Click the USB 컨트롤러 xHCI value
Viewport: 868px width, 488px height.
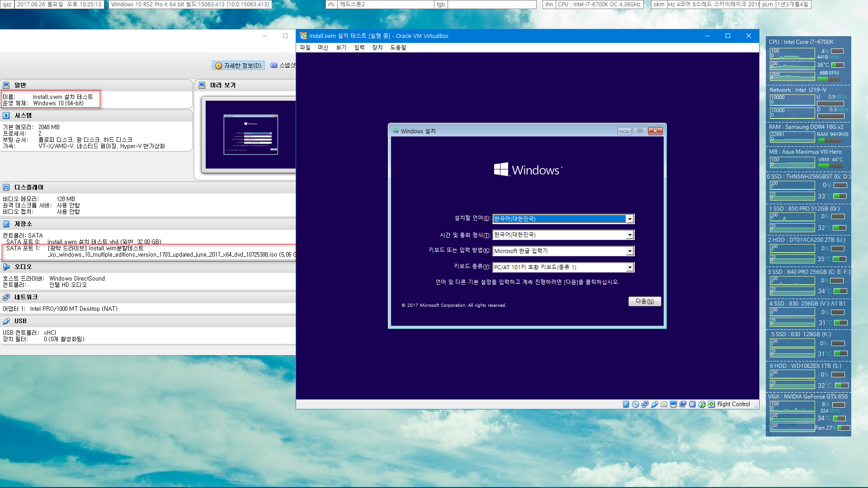(50, 333)
